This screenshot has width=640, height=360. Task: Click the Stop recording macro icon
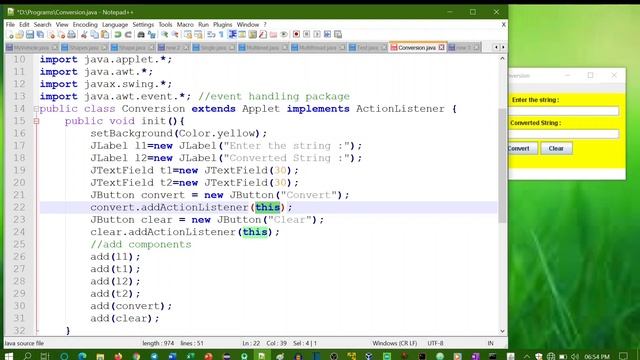(307, 35)
